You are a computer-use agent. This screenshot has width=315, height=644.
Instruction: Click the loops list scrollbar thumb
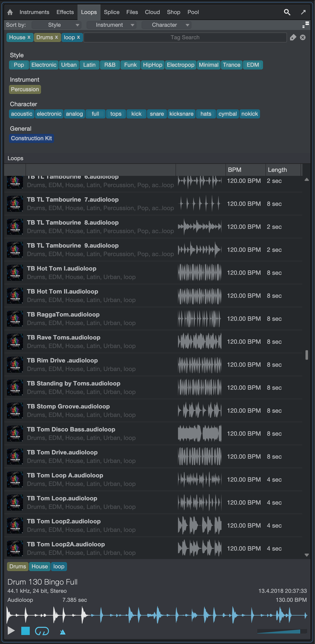click(306, 355)
